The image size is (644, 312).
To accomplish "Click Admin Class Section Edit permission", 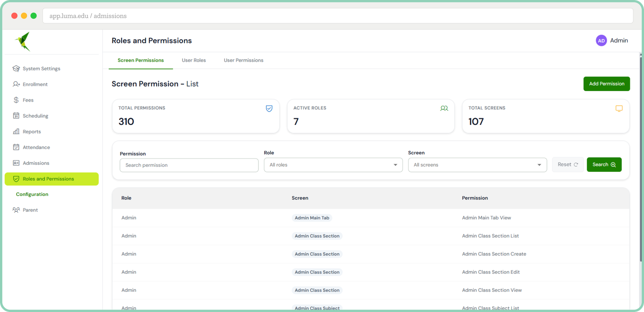I will (x=491, y=272).
